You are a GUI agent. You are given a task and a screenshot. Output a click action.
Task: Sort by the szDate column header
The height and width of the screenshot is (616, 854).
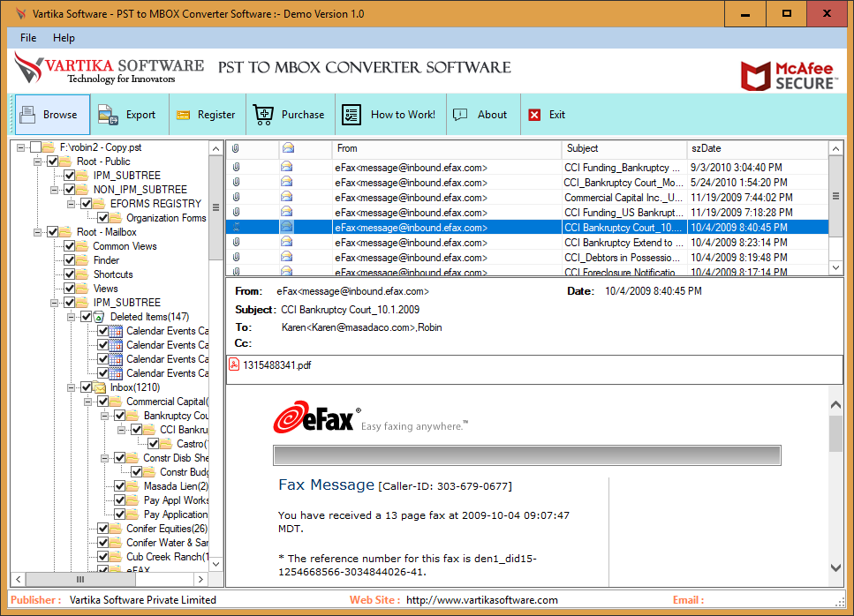tap(758, 148)
